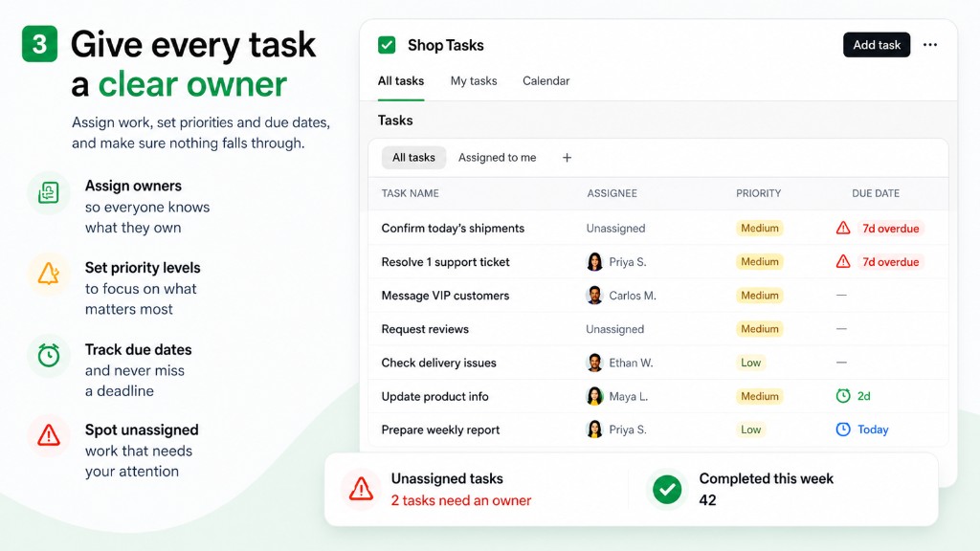Click the blue clock icon beside Today
Image resolution: width=980 pixels, height=551 pixels.
843,430
